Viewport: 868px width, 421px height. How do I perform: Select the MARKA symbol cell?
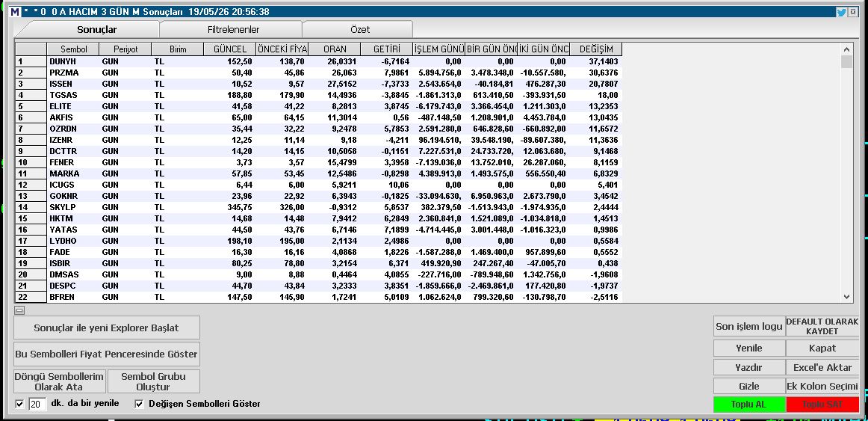click(x=73, y=173)
